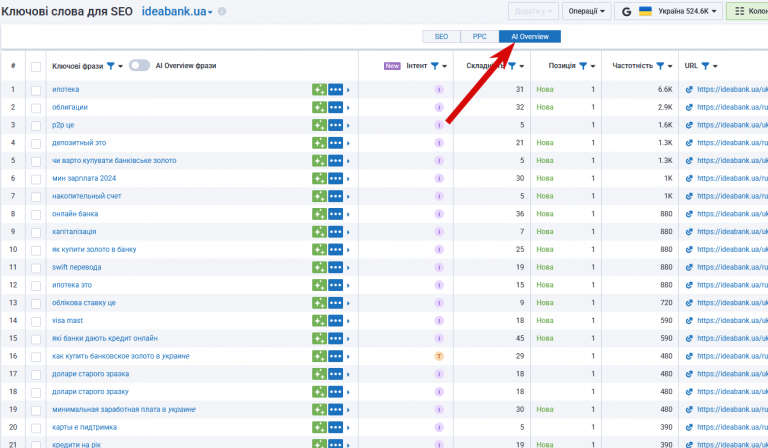
Task: Open keyword link мин зарплата 2024
Action: (84, 179)
